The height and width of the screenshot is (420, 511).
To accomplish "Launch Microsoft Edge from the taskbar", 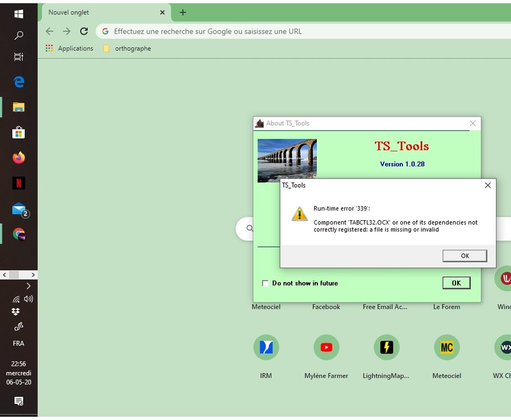I will point(19,82).
